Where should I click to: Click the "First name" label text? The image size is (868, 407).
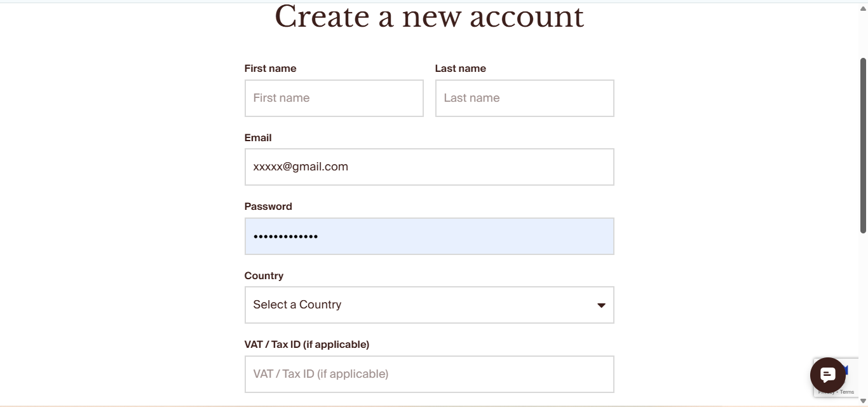click(270, 69)
